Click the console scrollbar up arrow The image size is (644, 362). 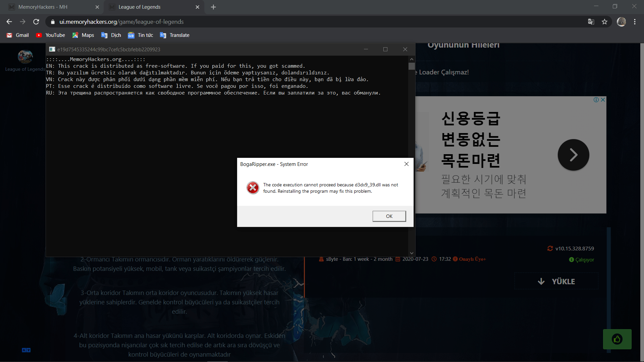(x=412, y=59)
